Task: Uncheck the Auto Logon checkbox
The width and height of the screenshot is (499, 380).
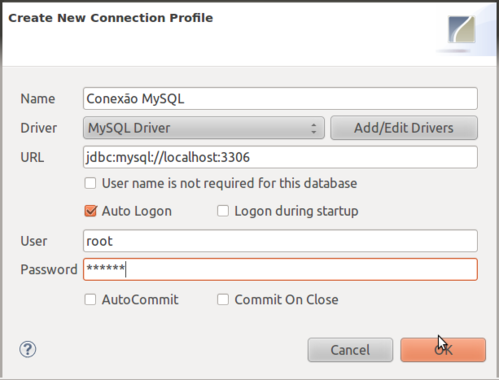Action: [90, 211]
